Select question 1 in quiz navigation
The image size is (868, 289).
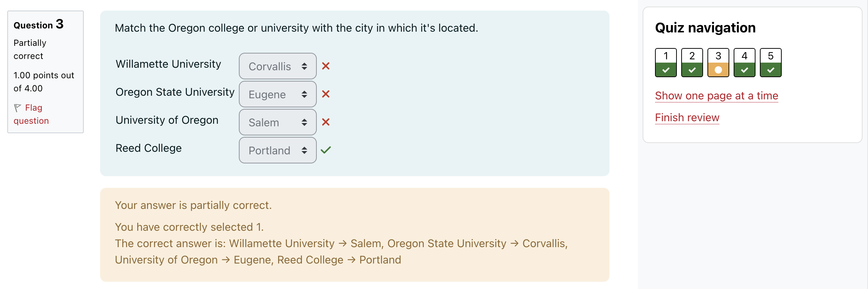pos(666,63)
